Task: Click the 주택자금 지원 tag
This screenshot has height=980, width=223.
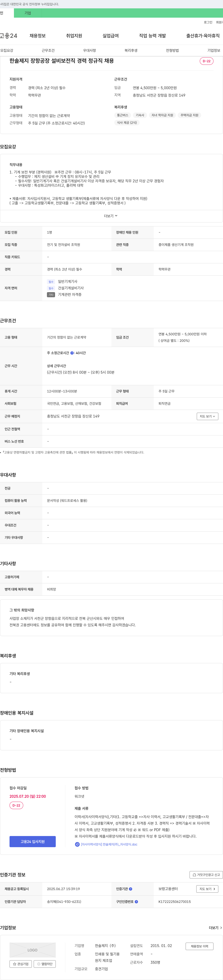Action: pyautogui.click(x=190, y=115)
